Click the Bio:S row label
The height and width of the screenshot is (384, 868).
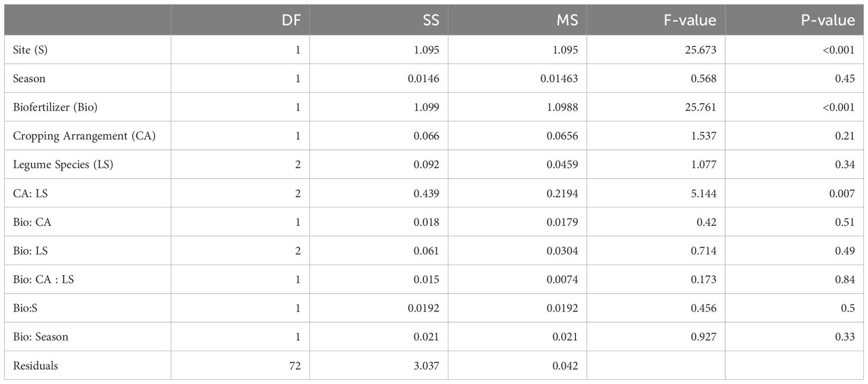(x=26, y=308)
